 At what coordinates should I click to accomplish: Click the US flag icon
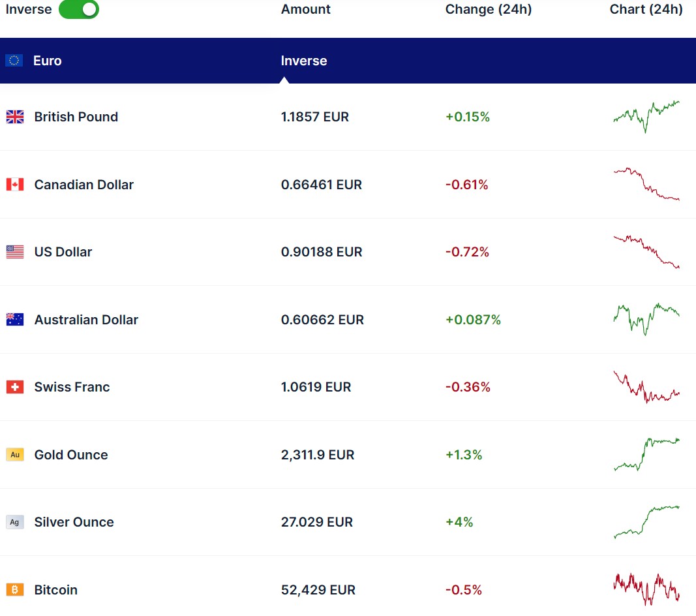coord(15,252)
